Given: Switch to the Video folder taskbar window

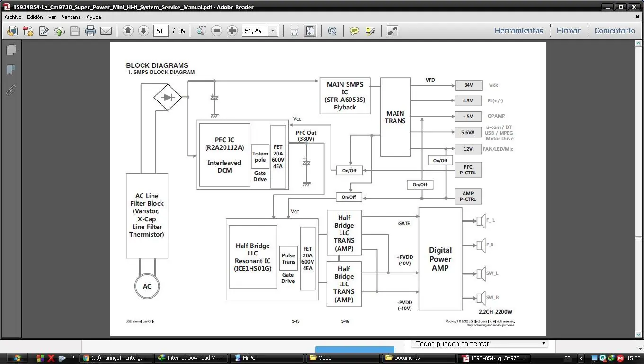Looking at the screenshot, I should (x=342, y=358).
